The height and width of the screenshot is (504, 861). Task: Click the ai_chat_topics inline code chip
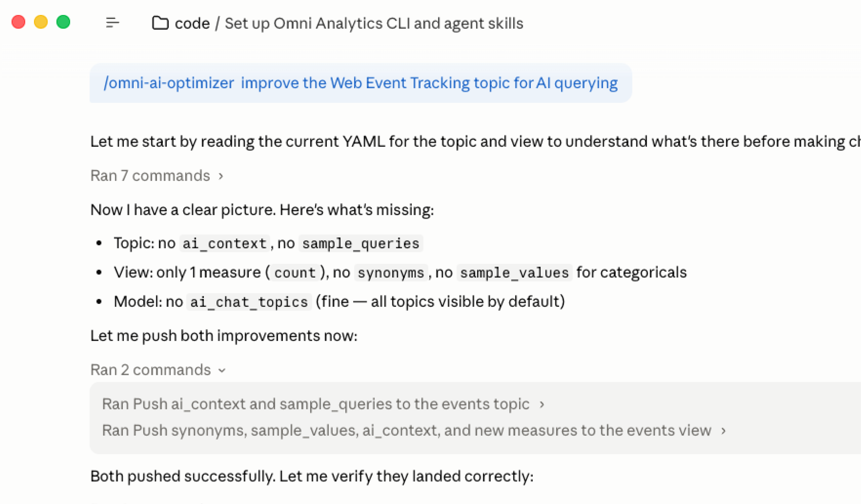[x=249, y=302]
